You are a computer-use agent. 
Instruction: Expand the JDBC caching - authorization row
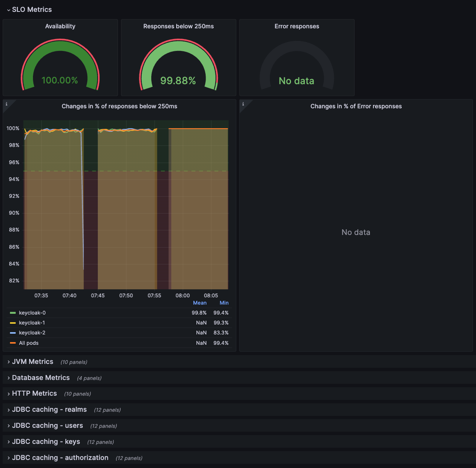click(x=60, y=457)
